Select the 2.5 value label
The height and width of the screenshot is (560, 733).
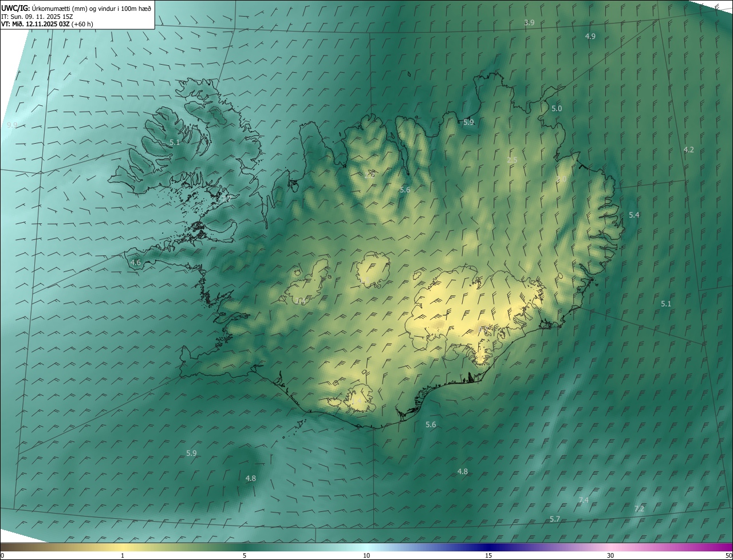click(x=512, y=160)
